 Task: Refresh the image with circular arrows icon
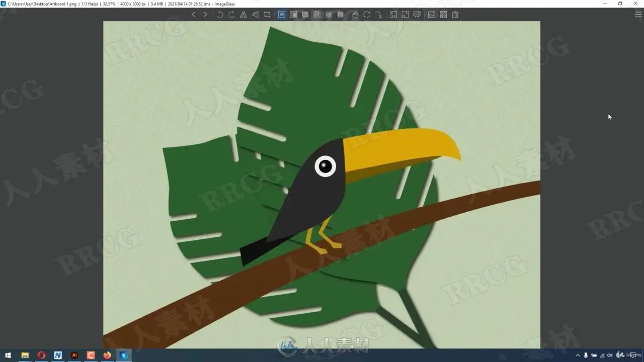(x=367, y=15)
